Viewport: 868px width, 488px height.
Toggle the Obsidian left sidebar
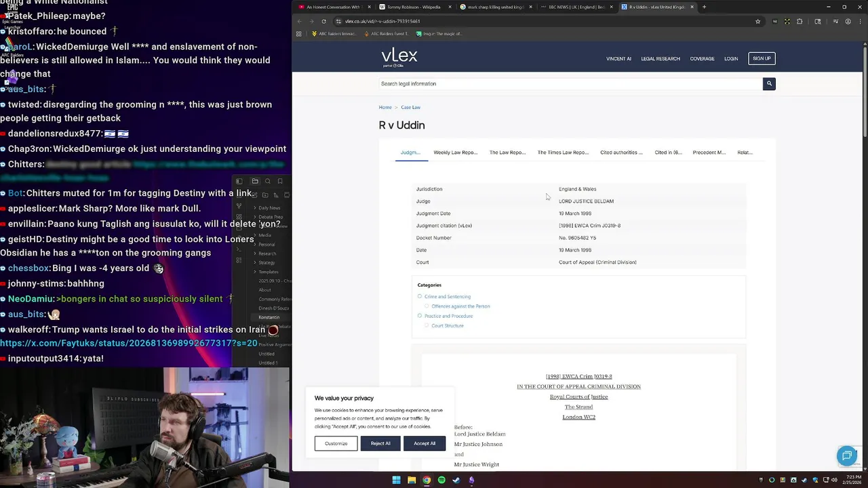239,181
